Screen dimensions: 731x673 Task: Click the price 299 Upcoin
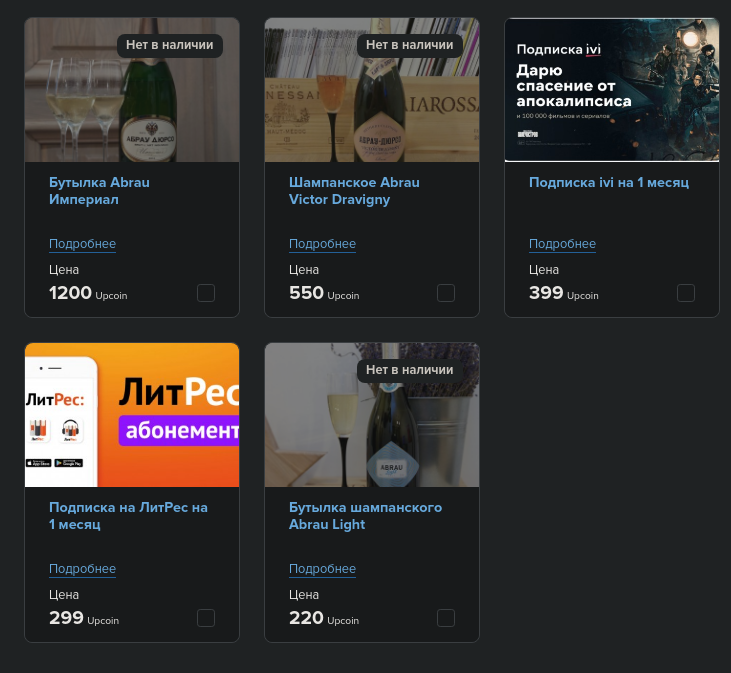pyautogui.click(x=84, y=618)
